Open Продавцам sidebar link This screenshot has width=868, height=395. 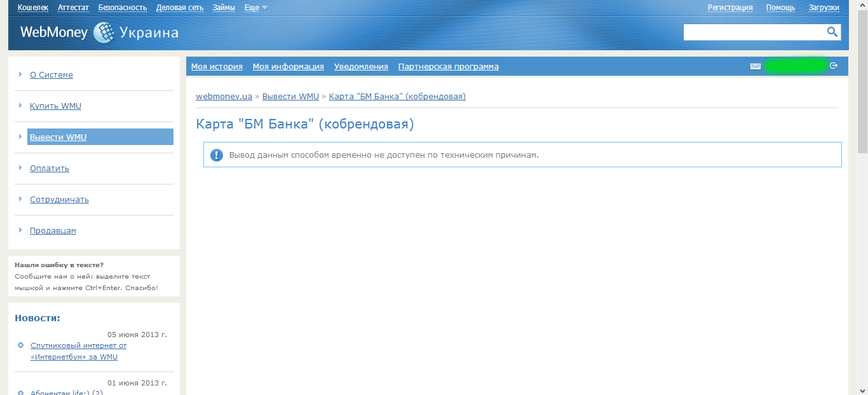click(x=53, y=230)
